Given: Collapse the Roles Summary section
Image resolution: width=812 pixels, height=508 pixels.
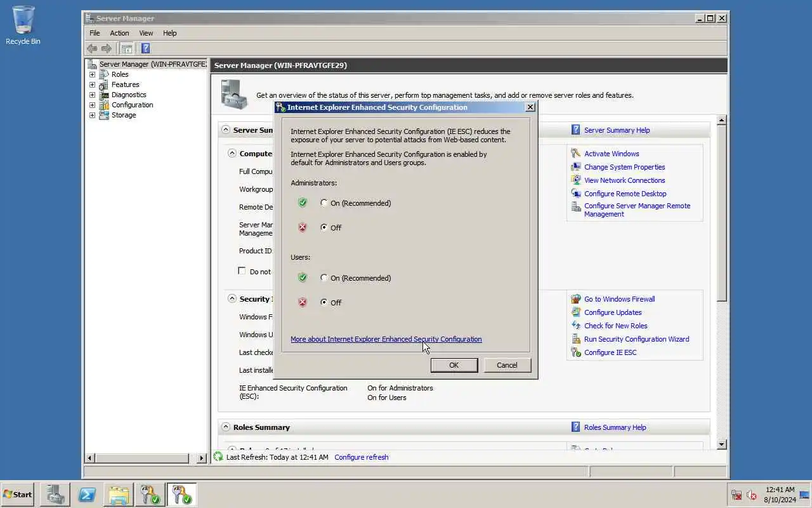Looking at the screenshot, I should point(225,427).
